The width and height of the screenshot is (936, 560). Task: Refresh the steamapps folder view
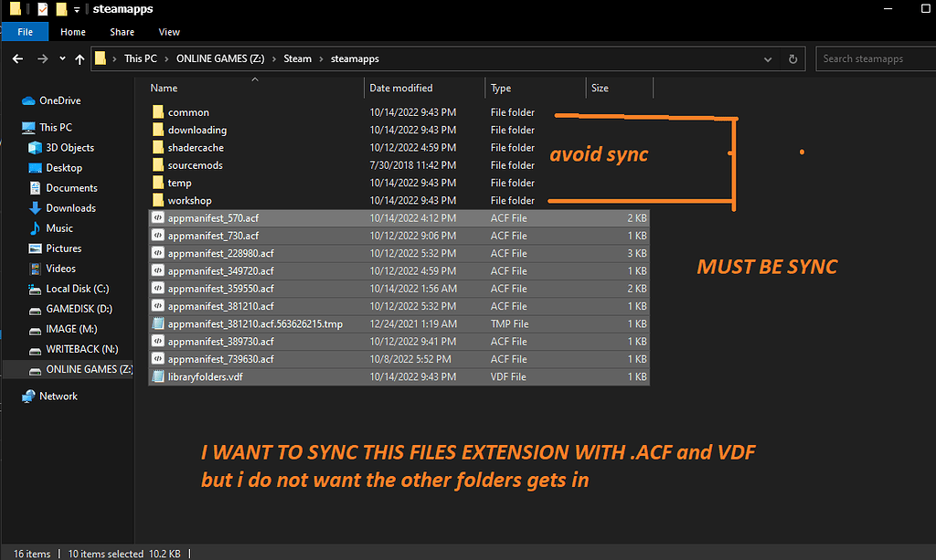tap(793, 58)
